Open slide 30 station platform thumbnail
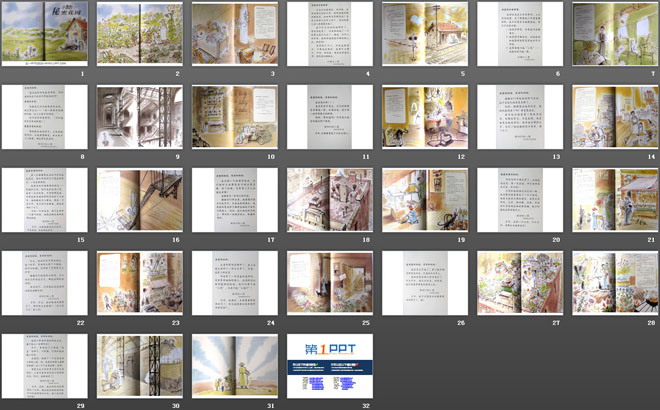This screenshot has height=410, width=660. pos(140,366)
